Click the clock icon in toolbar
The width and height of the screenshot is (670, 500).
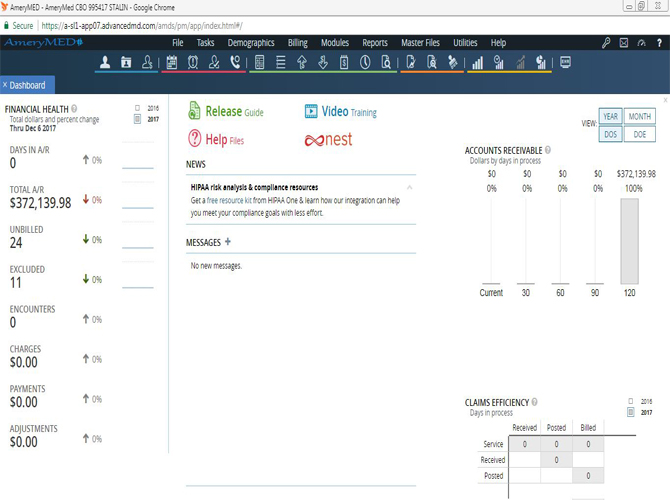tap(365, 63)
